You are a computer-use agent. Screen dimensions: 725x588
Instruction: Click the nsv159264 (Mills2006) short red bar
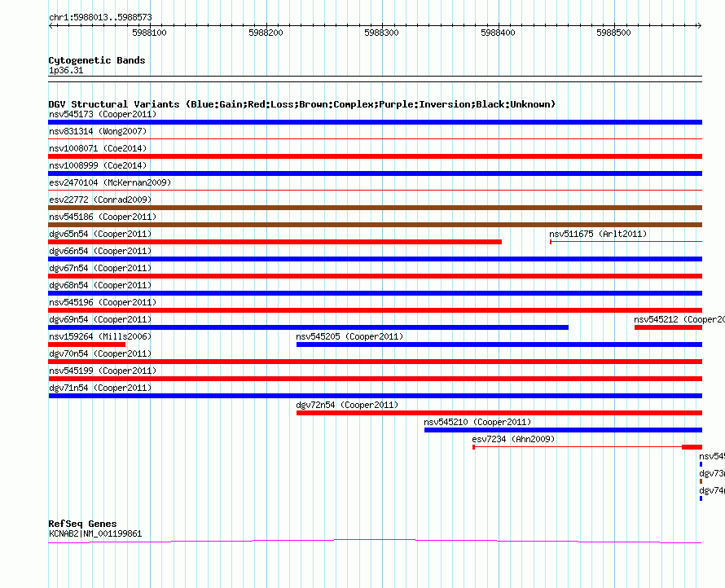86,344
